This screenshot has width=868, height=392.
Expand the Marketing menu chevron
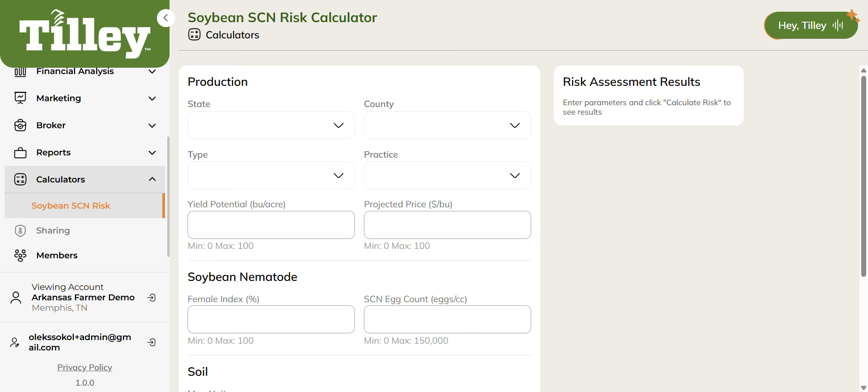pyautogui.click(x=152, y=98)
